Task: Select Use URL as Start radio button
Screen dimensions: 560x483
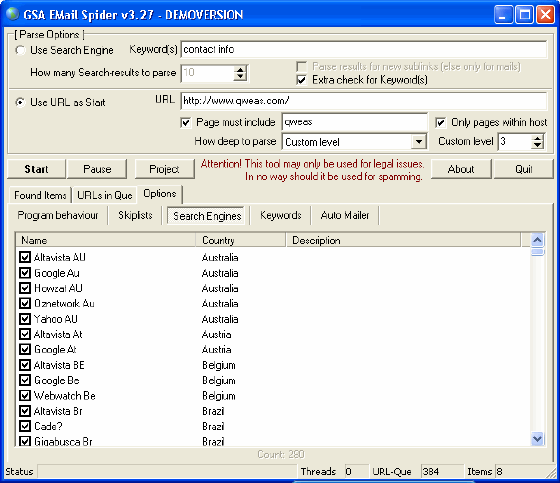Action: tap(20, 103)
